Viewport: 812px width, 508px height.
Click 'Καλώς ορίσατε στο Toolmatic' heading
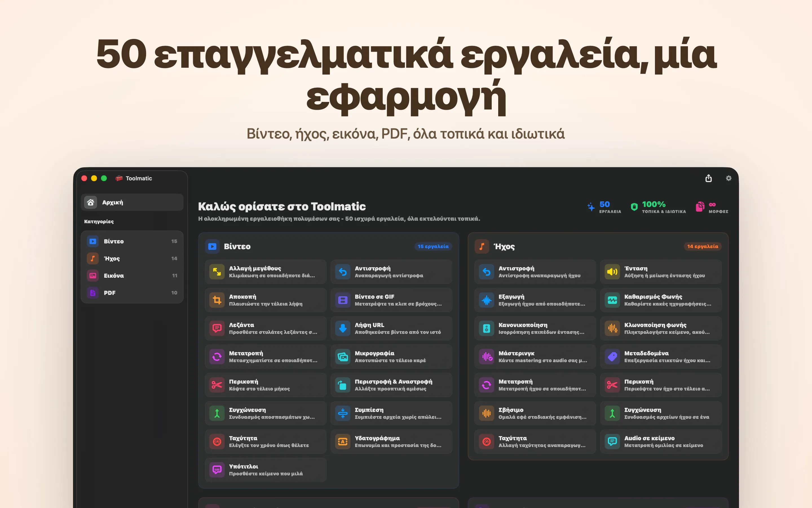click(281, 206)
